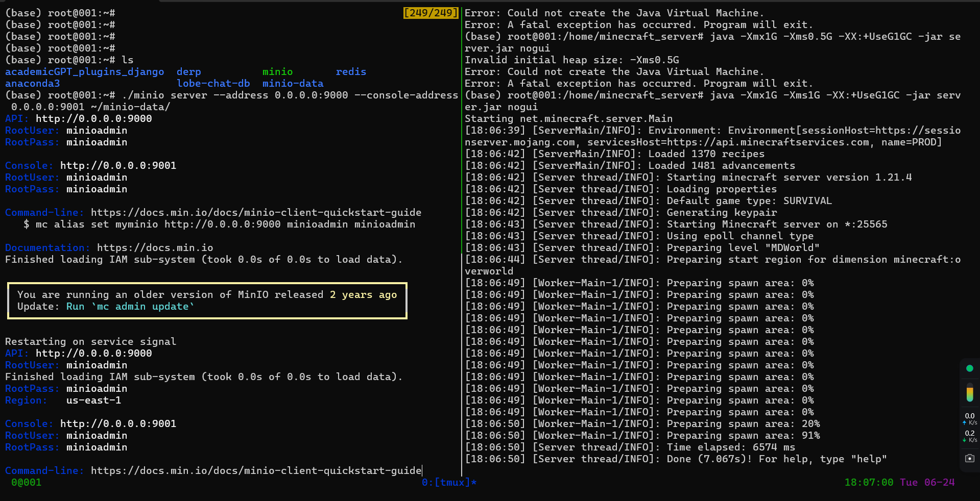The height and width of the screenshot is (501, 980).
Task: Click the 'Generating keypair' log line
Action: click(x=621, y=212)
